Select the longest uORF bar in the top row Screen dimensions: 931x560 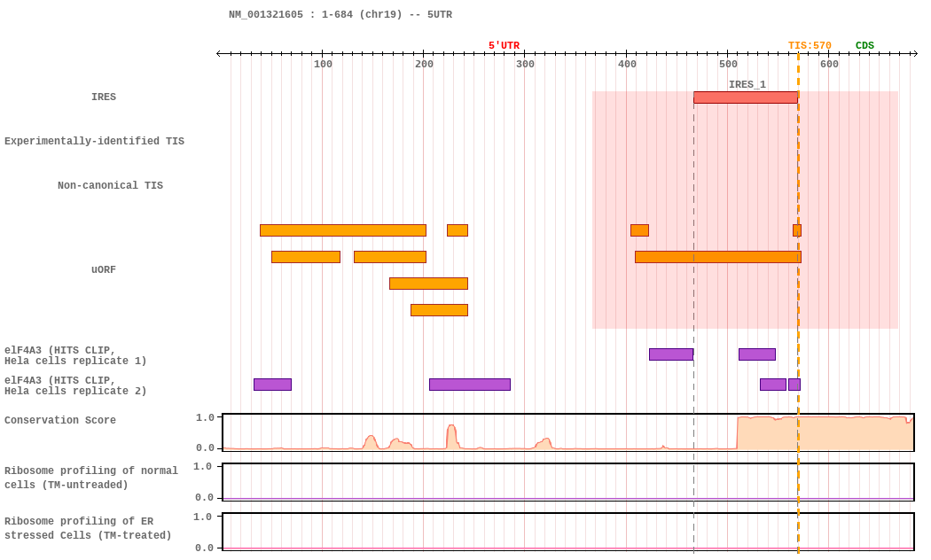tap(342, 230)
